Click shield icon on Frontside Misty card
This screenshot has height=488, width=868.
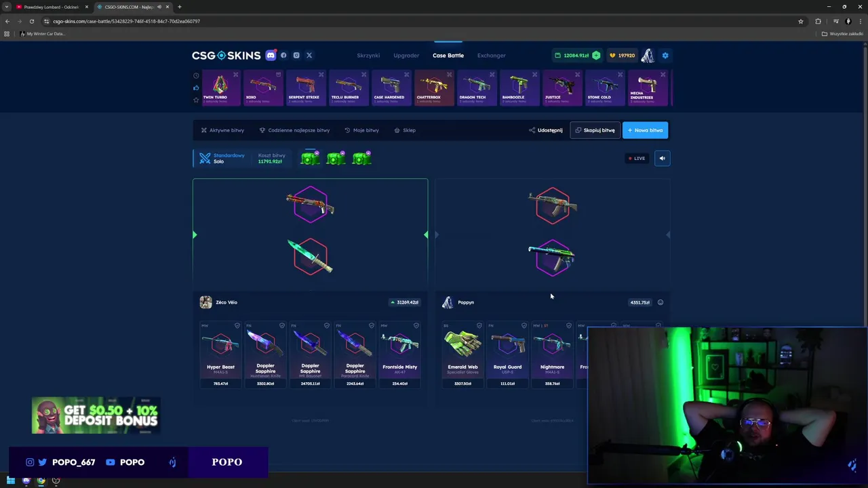(x=416, y=326)
